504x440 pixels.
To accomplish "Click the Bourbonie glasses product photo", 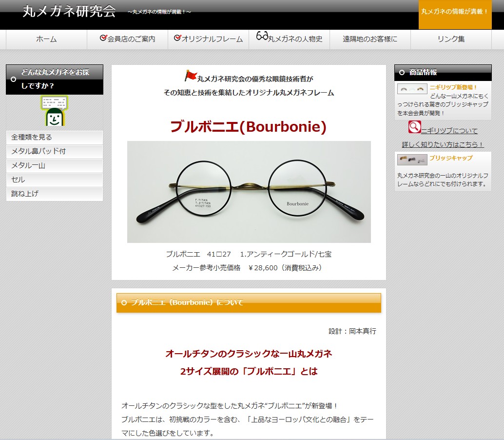I will 249,192.
